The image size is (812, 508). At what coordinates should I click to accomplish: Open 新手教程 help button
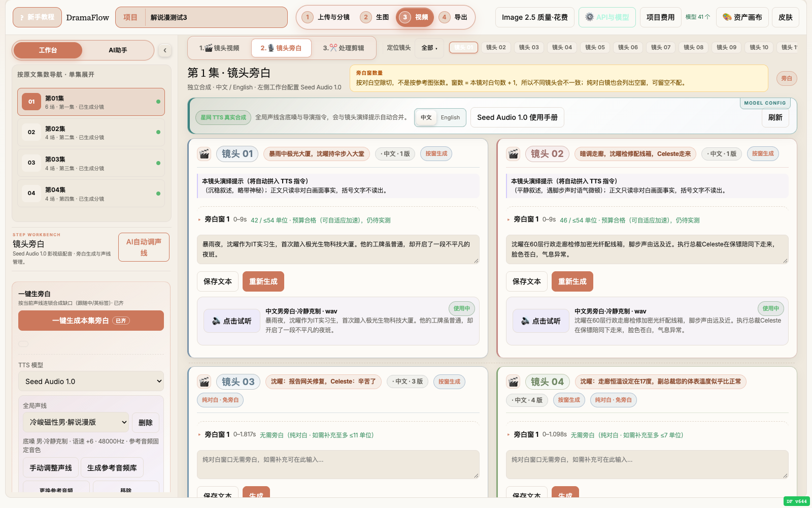[37, 17]
